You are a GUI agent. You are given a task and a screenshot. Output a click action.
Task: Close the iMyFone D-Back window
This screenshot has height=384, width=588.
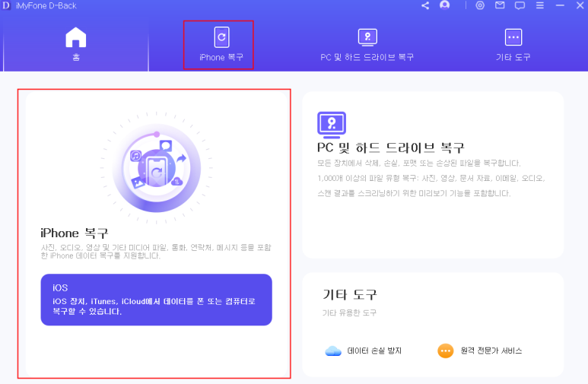[x=580, y=5]
